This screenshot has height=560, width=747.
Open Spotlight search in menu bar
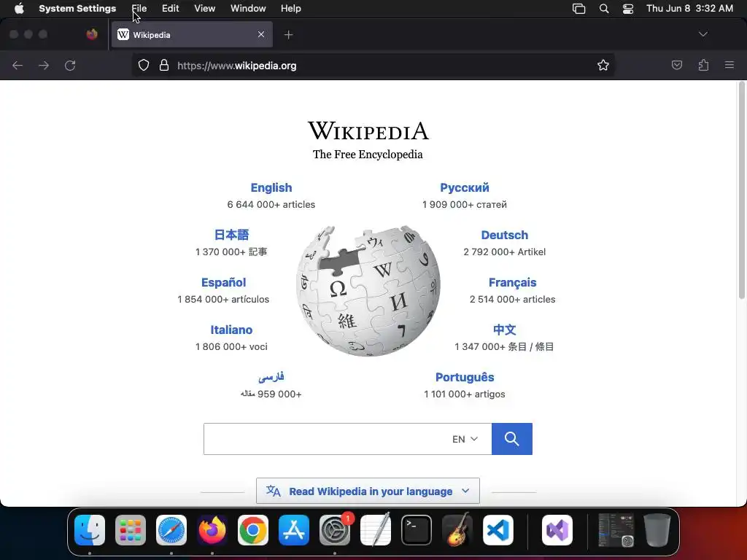[x=603, y=9]
